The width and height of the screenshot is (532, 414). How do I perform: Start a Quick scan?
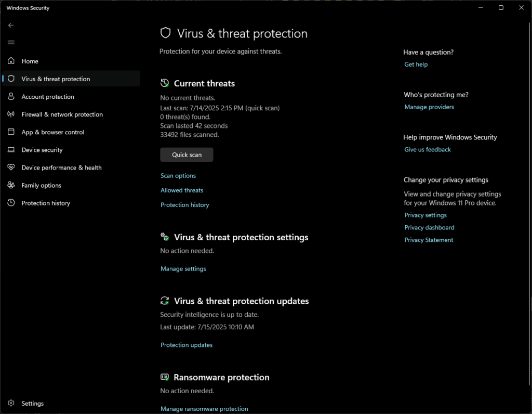point(187,154)
